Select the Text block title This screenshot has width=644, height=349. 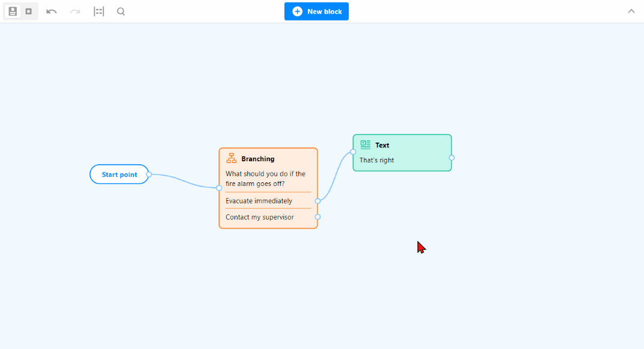coord(382,145)
